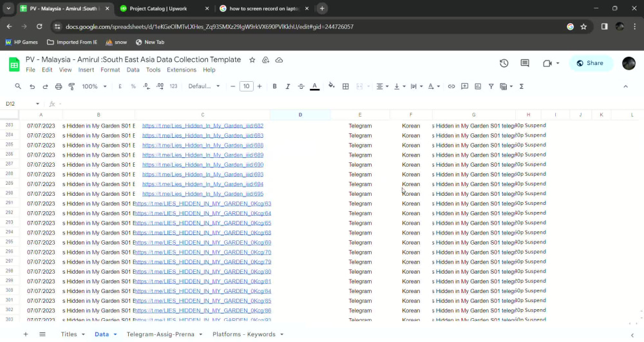Image resolution: width=644 pixels, height=342 pixels.
Task: Select the column D header
Action: point(300,115)
